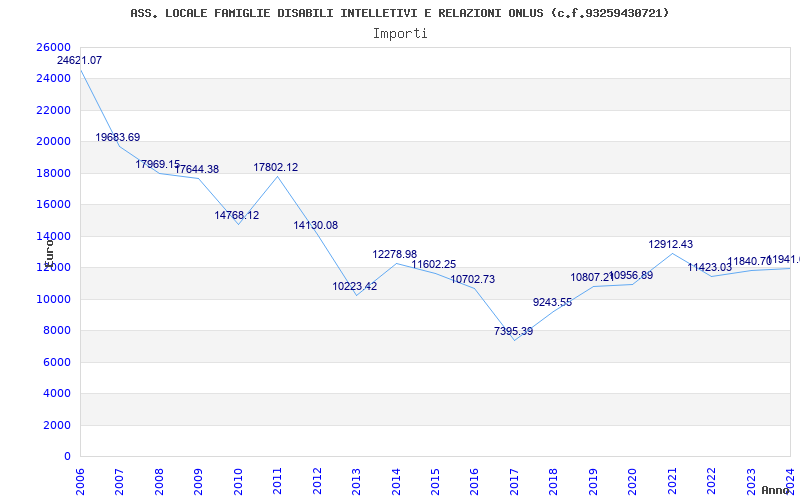The width and height of the screenshot is (800, 500).
Task: Click the chart title with c.f.93259430721
Action: tap(399, 13)
